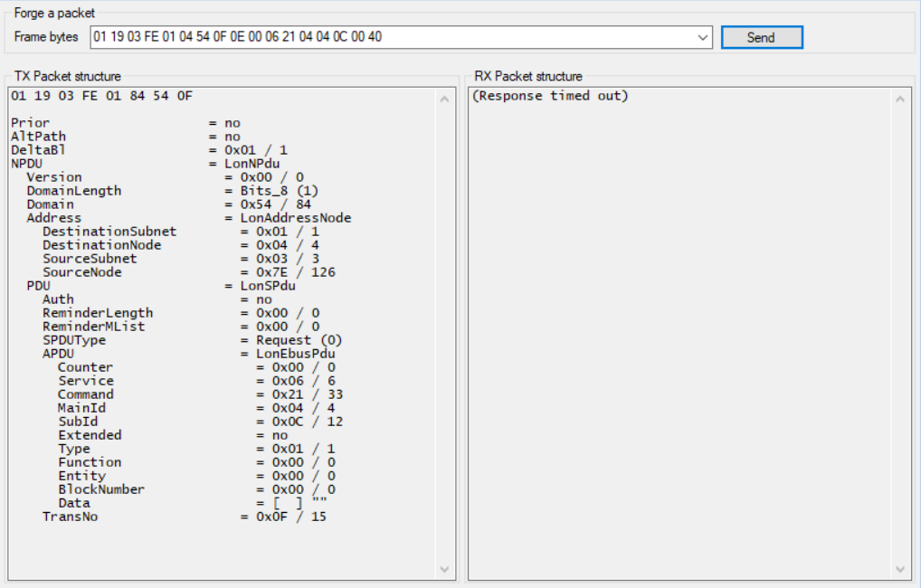Click the 'LonSPdu' value
Viewport: 921px width, 588px height.
(268, 286)
